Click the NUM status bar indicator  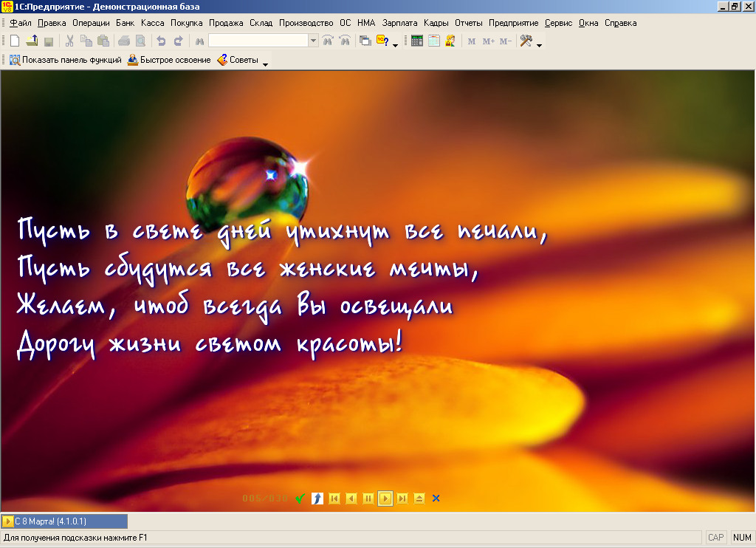click(x=742, y=538)
